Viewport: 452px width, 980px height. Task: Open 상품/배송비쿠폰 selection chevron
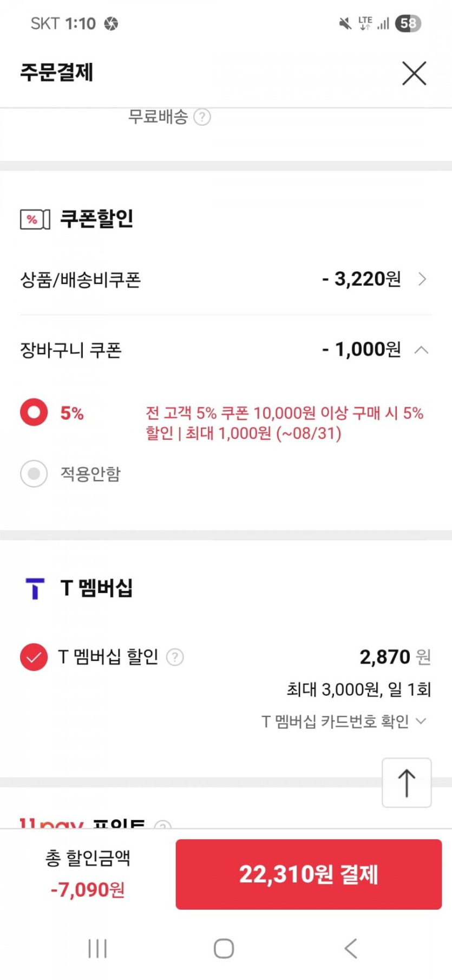422,279
